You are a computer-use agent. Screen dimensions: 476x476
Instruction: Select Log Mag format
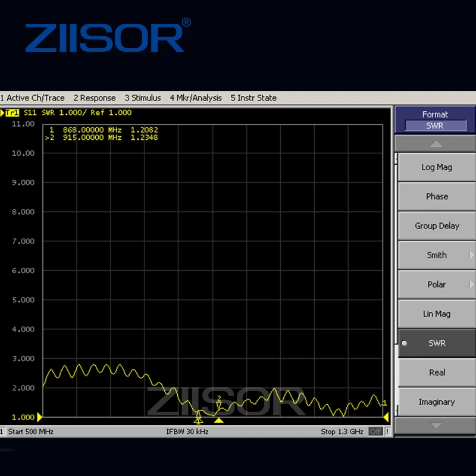[x=437, y=167]
